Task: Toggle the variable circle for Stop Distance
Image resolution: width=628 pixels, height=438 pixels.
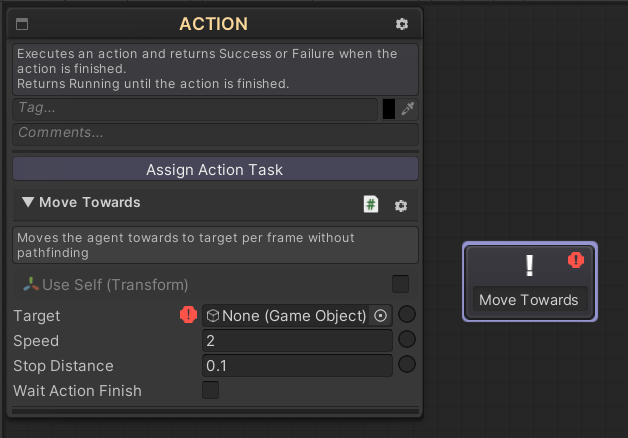Action: 407,364
